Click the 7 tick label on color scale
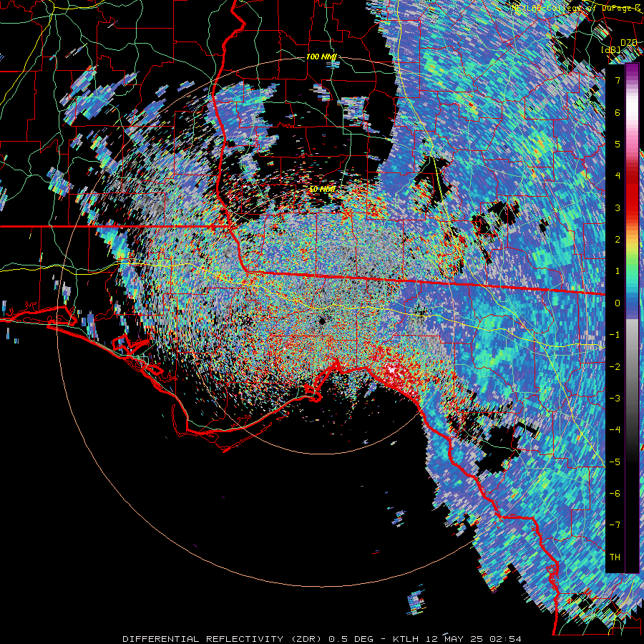644x644 pixels. tap(618, 80)
